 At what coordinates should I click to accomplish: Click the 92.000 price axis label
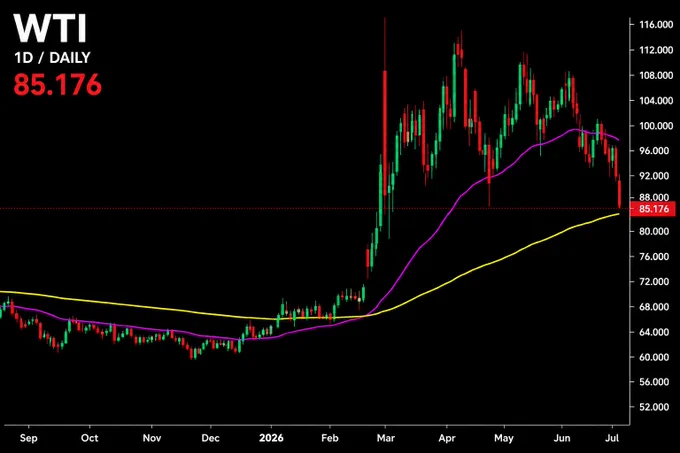(x=654, y=176)
